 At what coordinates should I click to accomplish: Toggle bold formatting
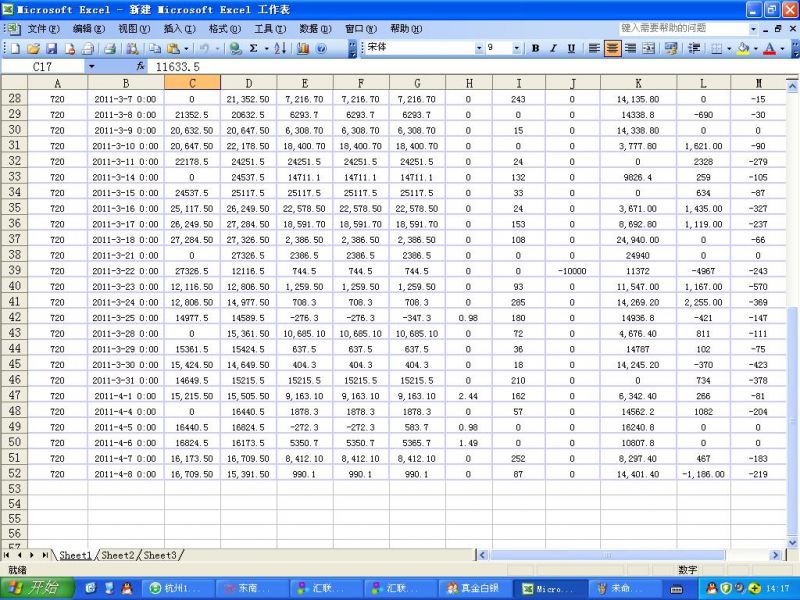coord(535,47)
